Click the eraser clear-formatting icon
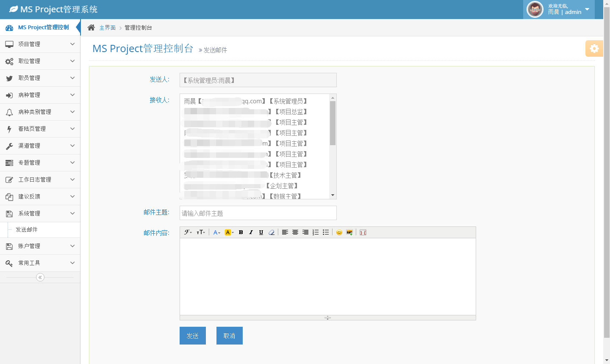Viewport: 610px width, 364px height. click(272, 232)
